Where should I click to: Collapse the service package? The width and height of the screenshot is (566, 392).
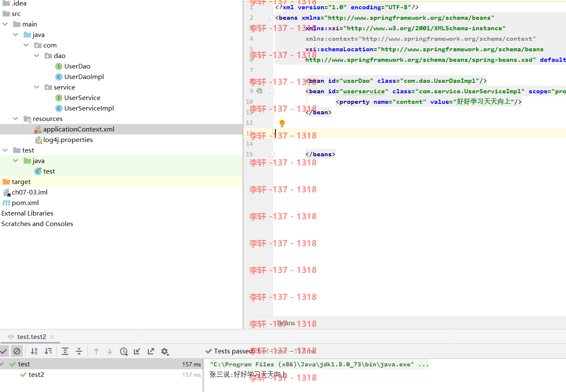(x=37, y=87)
